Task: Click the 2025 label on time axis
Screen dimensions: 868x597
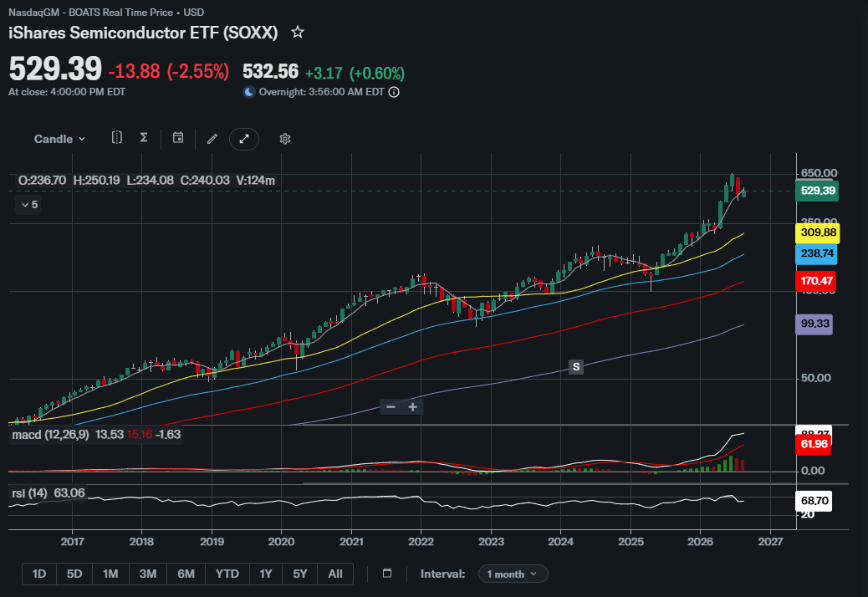Action: coord(631,542)
